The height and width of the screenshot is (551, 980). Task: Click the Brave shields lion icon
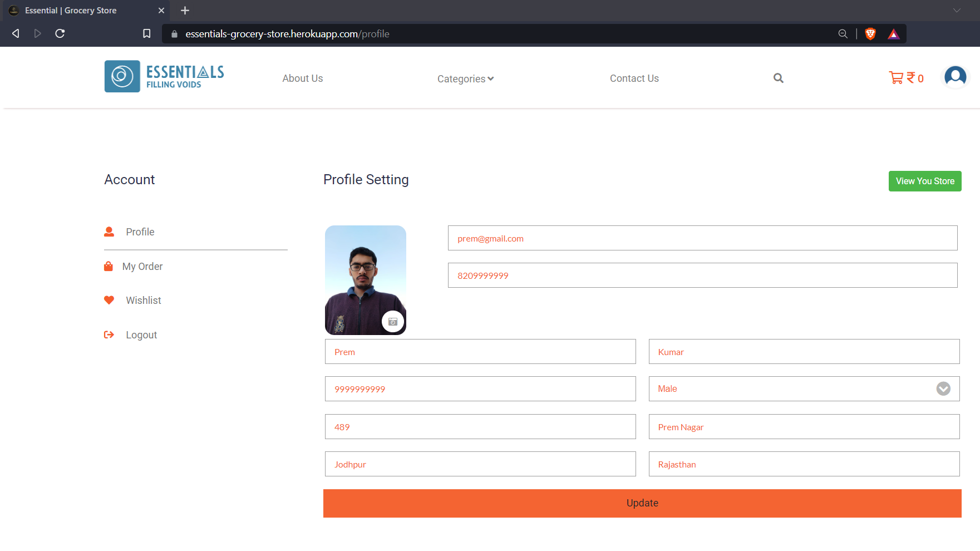(870, 34)
